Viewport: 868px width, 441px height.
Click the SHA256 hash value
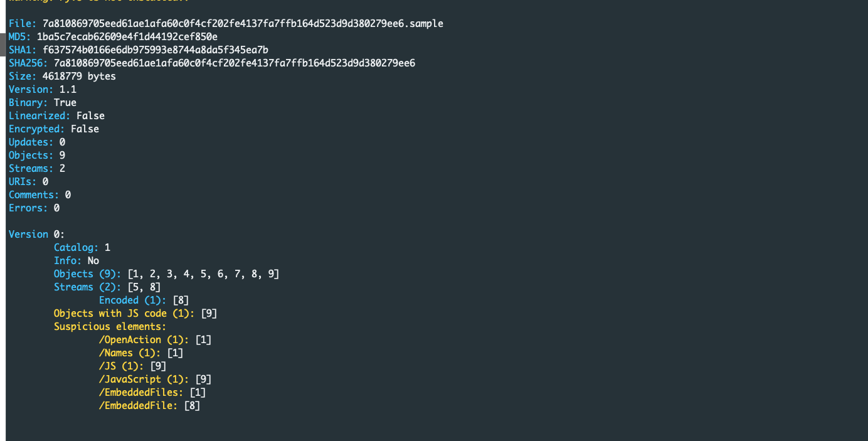click(234, 63)
